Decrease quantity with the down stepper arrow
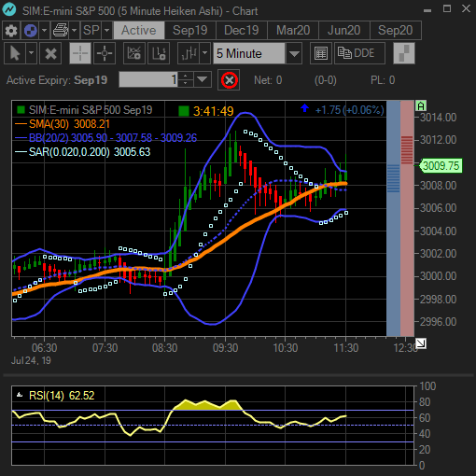 (x=186, y=84)
